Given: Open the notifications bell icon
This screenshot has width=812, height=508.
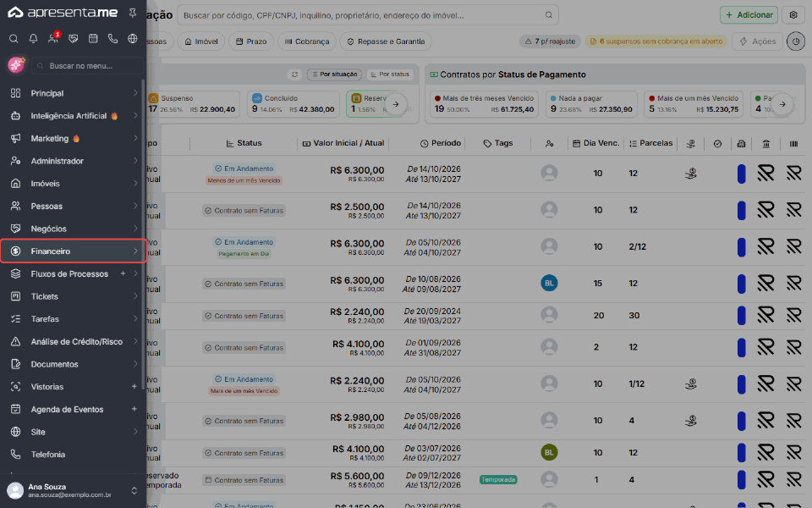Looking at the screenshot, I should [33, 38].
